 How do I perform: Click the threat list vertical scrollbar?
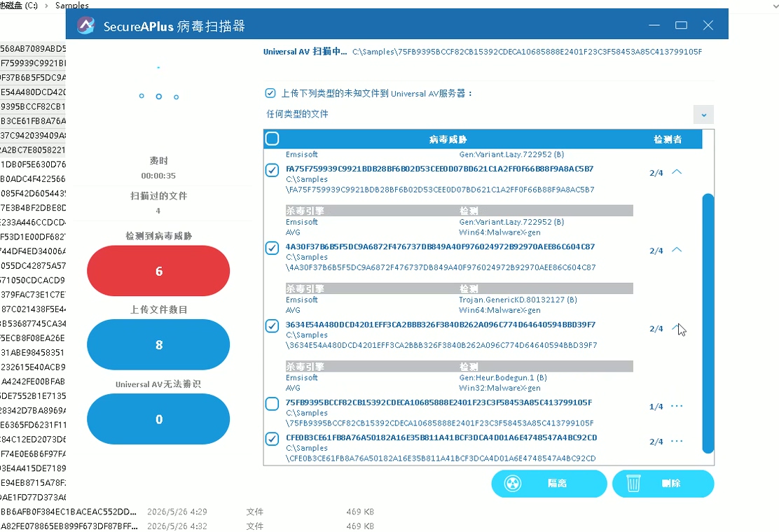click(x=708, y=323)
